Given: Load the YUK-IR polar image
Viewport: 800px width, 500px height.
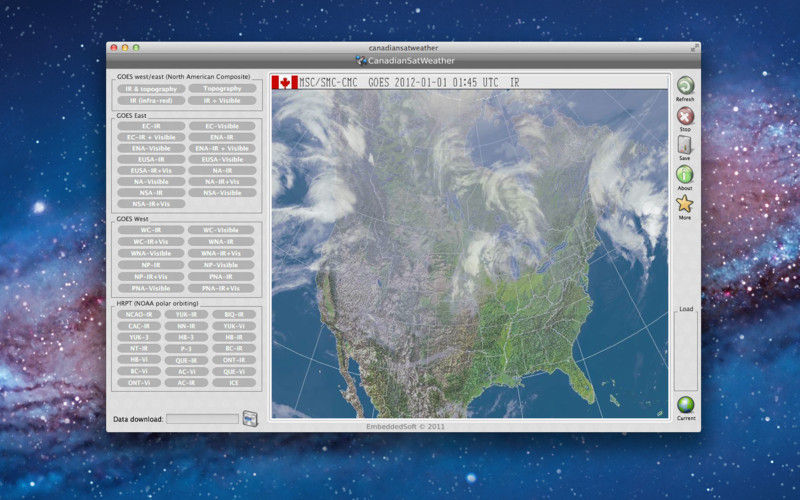Looking at the screenshot, I should (186, 315).
